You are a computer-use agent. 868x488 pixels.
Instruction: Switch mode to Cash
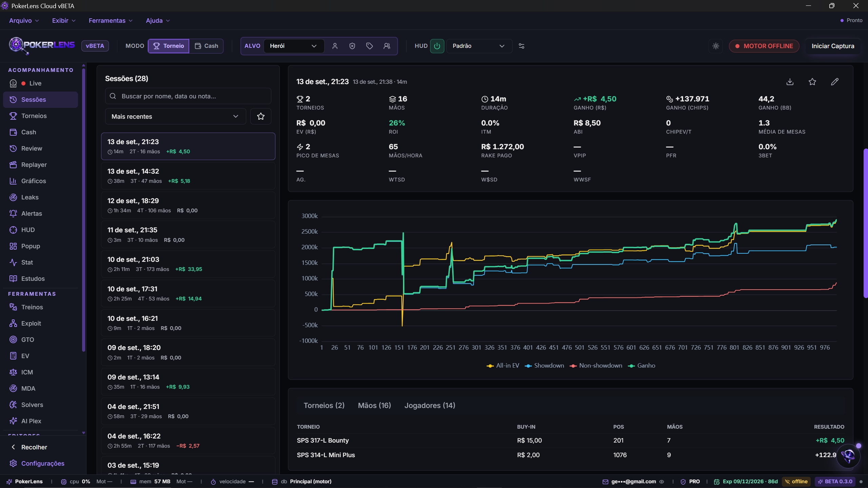point(206,46)
